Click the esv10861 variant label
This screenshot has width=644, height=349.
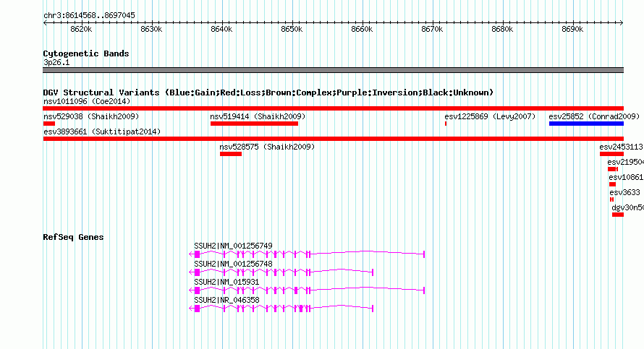point(626,177)
